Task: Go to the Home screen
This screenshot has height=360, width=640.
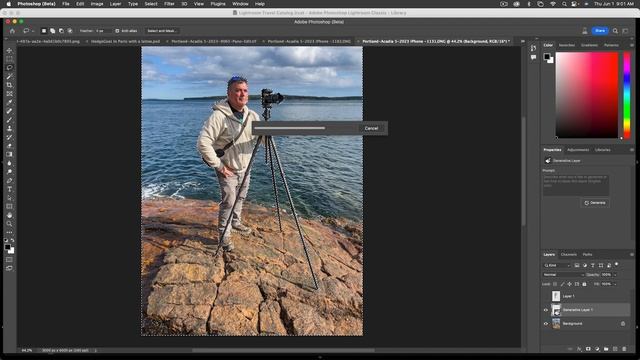Action: click(x=12, y=31)
